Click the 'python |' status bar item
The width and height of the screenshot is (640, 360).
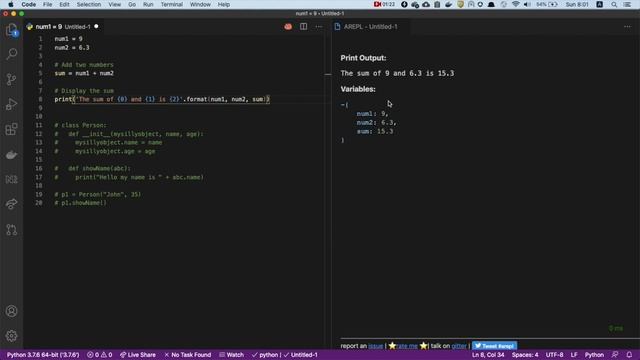266,355
